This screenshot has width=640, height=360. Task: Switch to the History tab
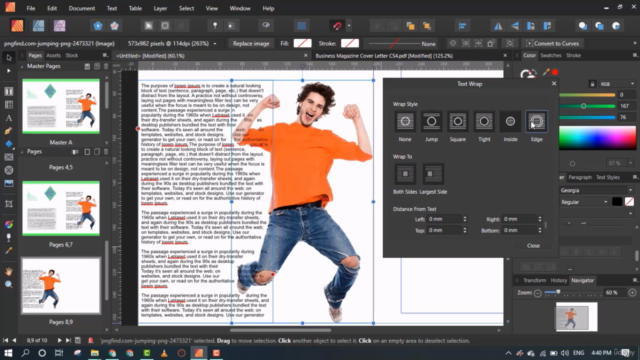tap(558, 280)
